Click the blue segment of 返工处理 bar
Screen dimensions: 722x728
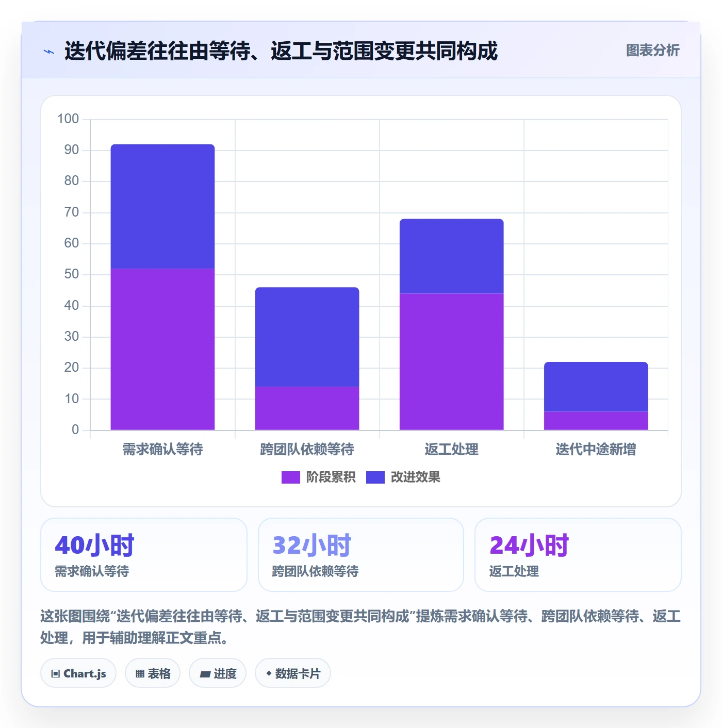point(451,256)
